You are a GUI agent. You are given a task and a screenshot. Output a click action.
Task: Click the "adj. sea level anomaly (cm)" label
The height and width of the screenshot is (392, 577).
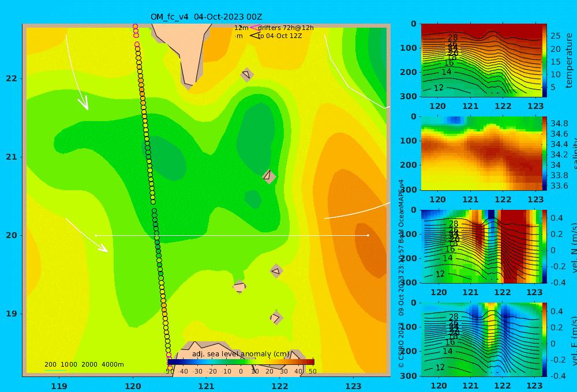point(241,354)
